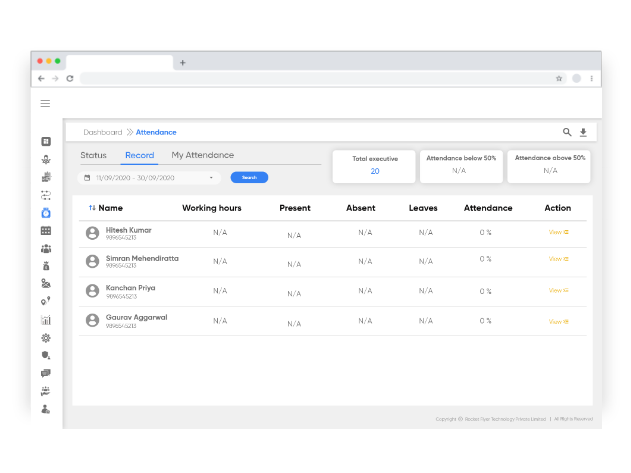Click the Total executive card
This screenshot has height=473, width=631.
pyautogui.click(x=374, y=166)
